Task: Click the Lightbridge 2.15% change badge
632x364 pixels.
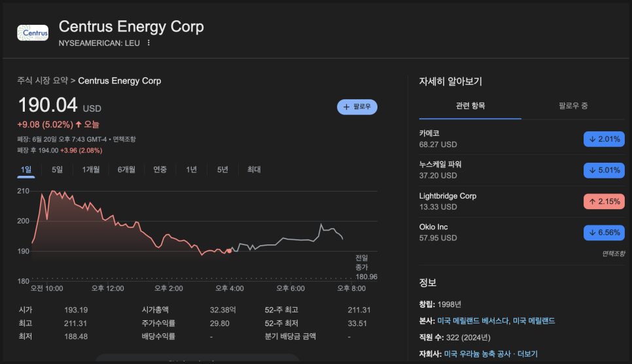Action: [x=604, y=201]
